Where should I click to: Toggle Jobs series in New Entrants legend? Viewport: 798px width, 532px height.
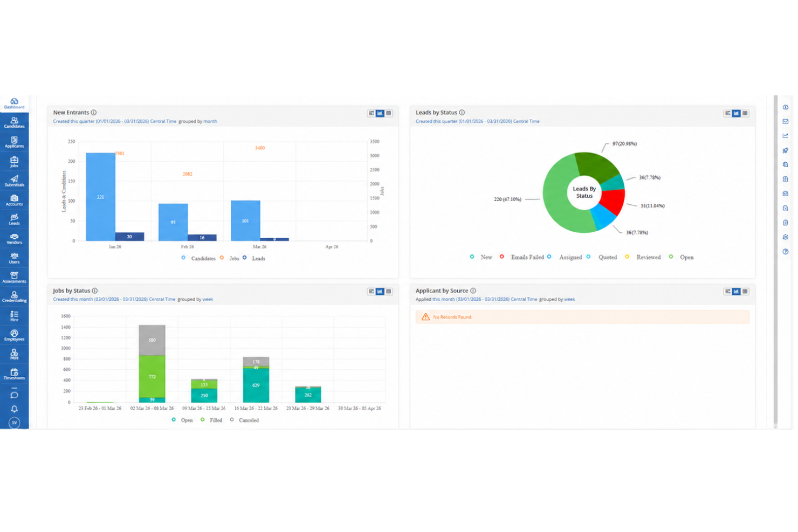230,258
